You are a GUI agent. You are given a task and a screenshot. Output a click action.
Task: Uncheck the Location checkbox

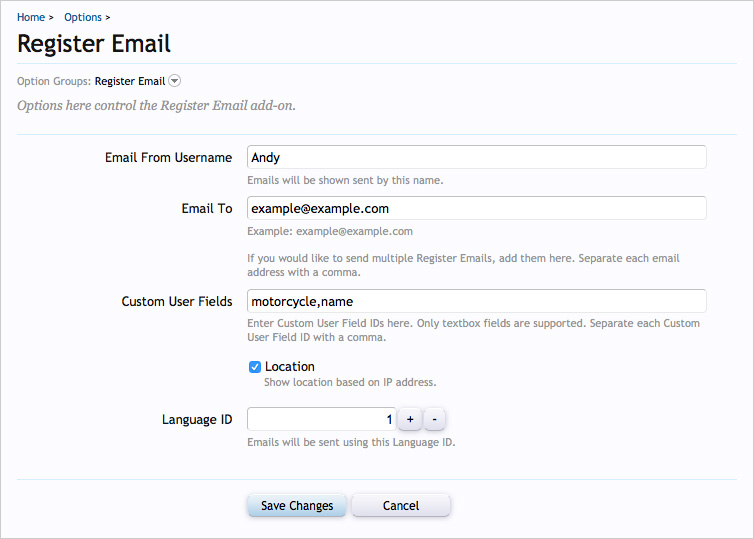coord(255,367)
